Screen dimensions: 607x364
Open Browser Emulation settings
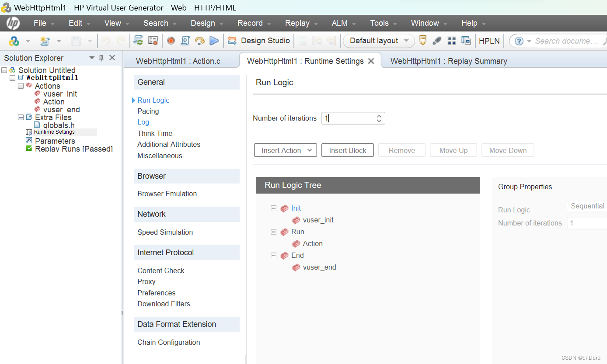(x=167, y=194)
